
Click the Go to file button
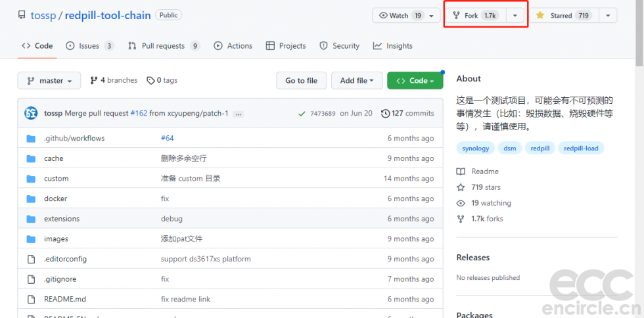tap(302, 81)
